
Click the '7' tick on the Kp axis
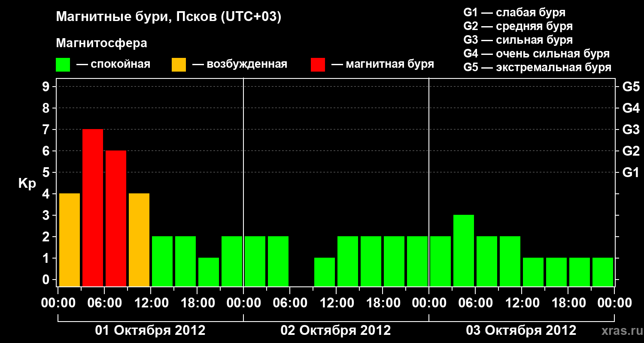pyautogui.click(x=47, y=129)
